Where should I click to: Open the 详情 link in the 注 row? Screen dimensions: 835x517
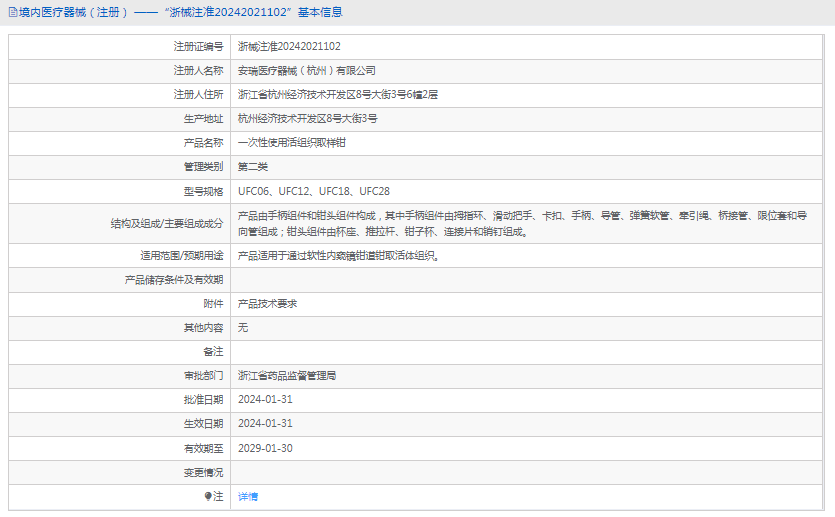click(x=248, y=497)
